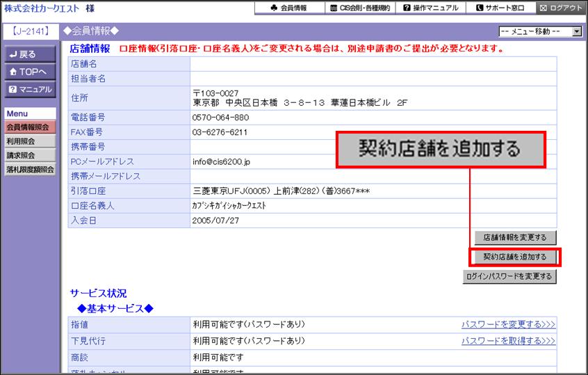Click the 入会日 value 2005/07/27
The width and height of the screenshot is (588, 375).
215,221
